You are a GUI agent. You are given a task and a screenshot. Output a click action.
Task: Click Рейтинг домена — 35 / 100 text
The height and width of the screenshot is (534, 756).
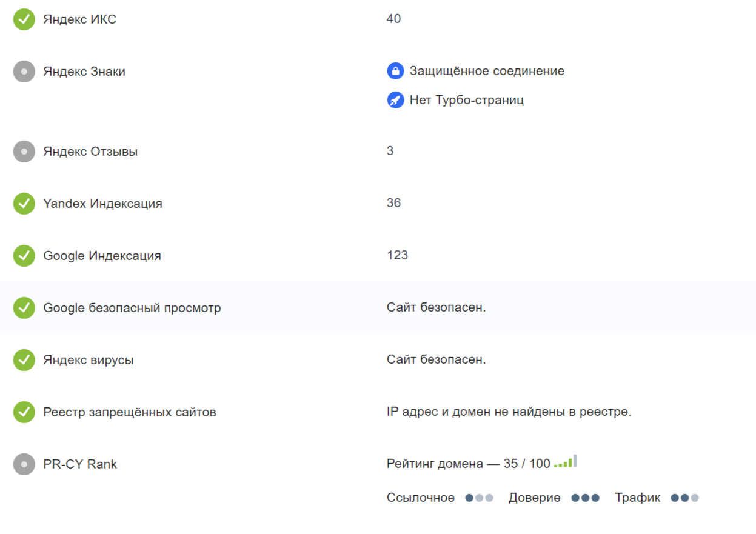469,464
